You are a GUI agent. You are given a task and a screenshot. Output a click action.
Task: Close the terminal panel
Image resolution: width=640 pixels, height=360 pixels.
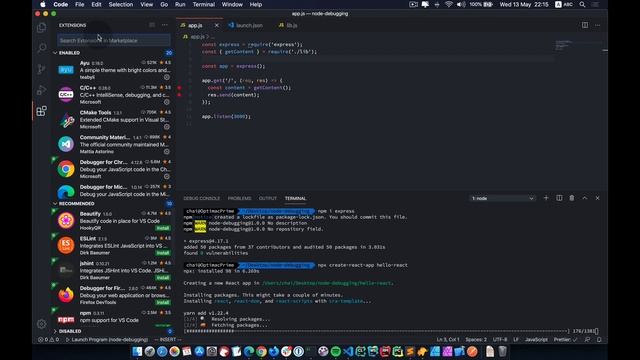click(598, 198)
